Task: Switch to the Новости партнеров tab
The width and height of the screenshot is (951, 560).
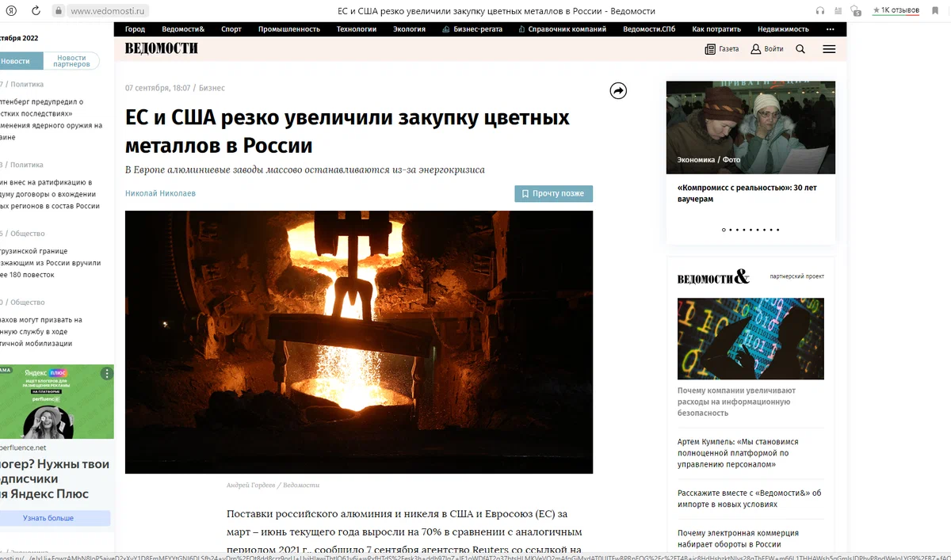Action: [71, 61]
